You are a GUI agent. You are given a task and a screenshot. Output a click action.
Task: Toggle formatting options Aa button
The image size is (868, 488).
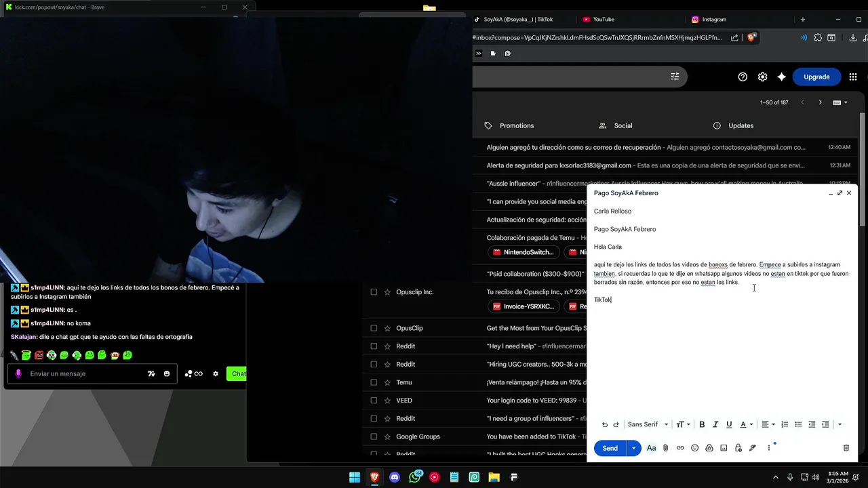[x=652, y=448]
